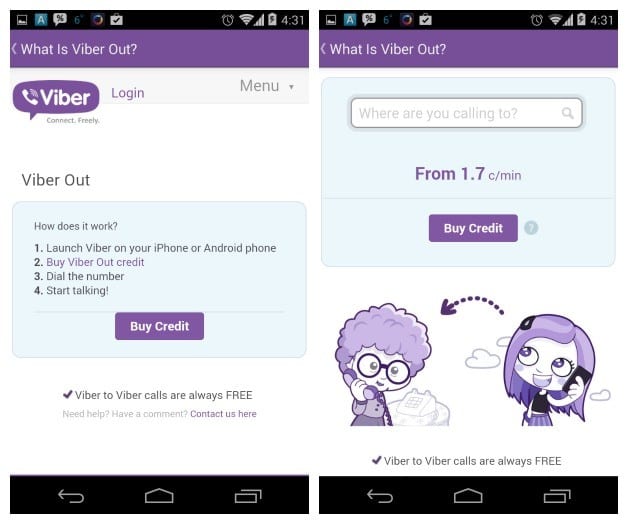Image resolution: width=628 pixels, height=524 pixels.
Task: Click 'Buy Viber Out credit' link
Action: pos(95,262)
